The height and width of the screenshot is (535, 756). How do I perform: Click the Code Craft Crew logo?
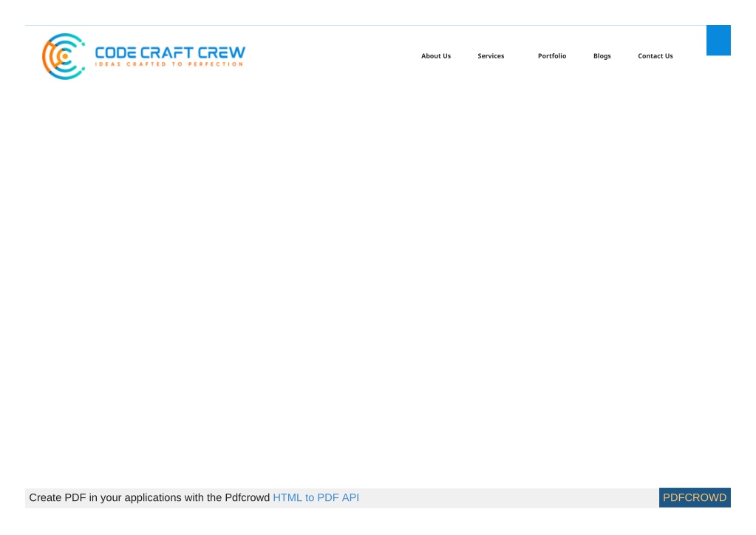pyautogui.click(x=143, y=56)
